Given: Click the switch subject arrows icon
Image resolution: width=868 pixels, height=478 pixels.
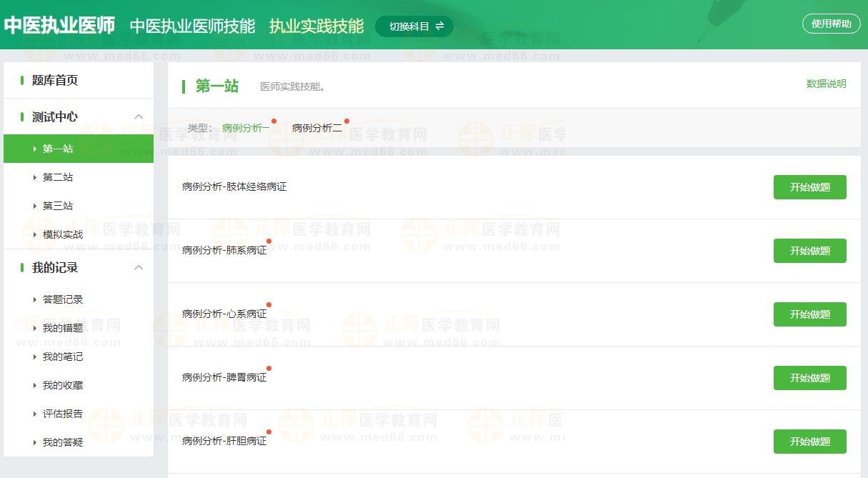Looking at the screenshot, I should click(440, 26).
